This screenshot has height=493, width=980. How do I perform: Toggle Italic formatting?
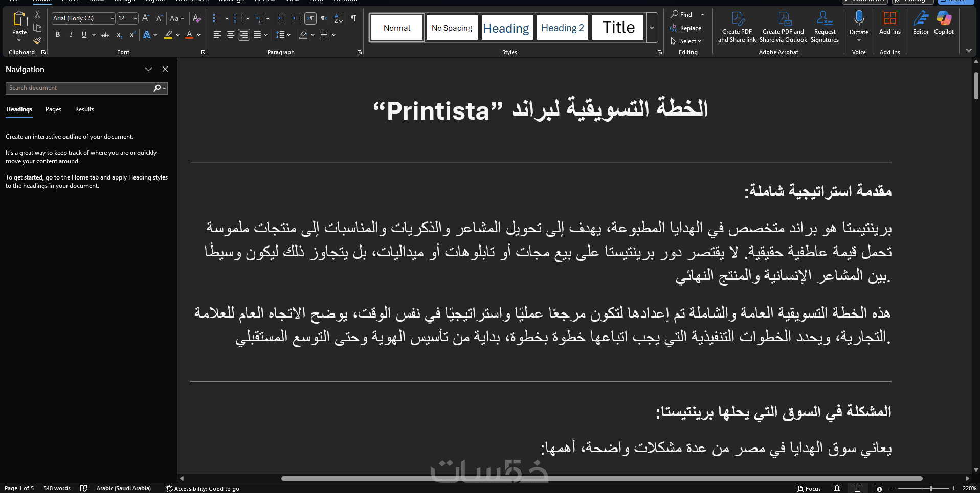click(x=71, y=35)
